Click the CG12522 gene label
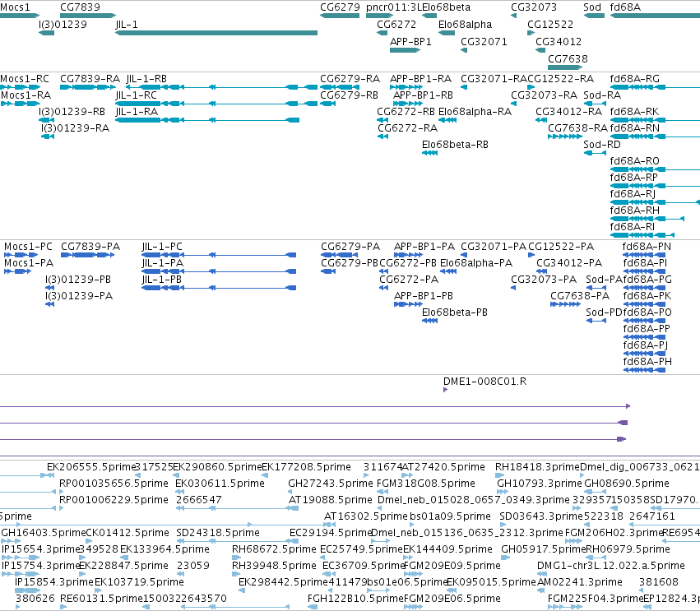The width and height of the screenshot is (700, 611). 550,25
